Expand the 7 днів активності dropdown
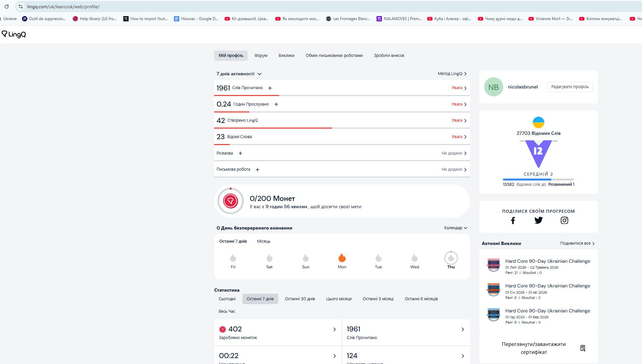 point(259,74)
